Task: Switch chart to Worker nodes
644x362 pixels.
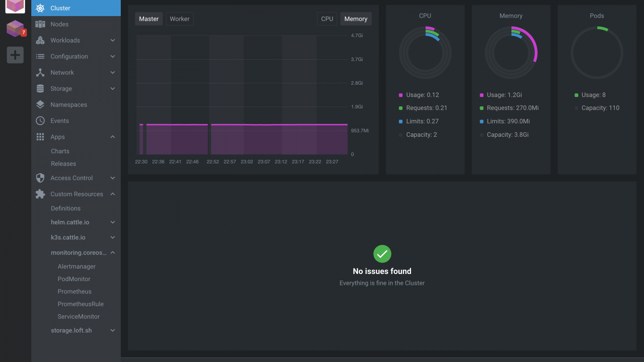Action: tap(179, 19)
